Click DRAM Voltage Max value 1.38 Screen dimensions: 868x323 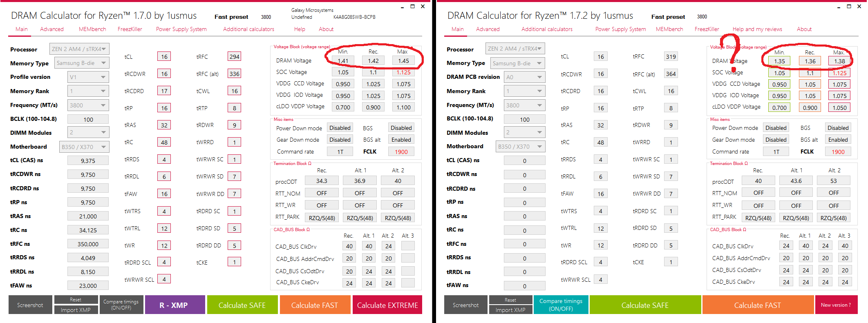tap(840, 61)
